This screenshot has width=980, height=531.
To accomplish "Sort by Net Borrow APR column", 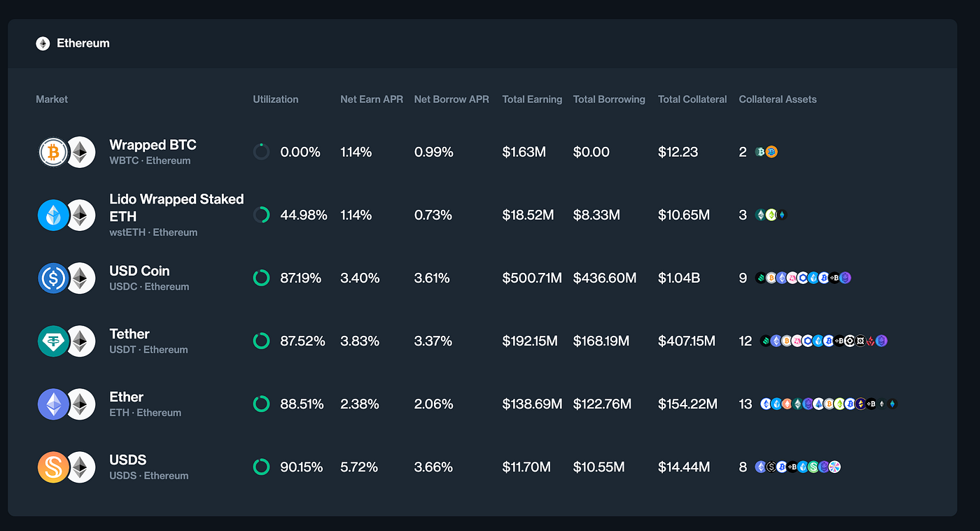I will 451,99.
